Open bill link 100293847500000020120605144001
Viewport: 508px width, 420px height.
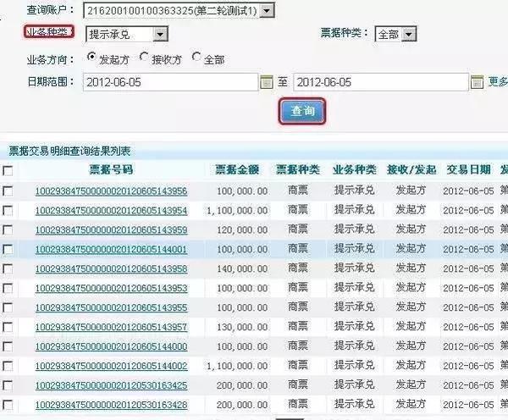coord(111,249)
